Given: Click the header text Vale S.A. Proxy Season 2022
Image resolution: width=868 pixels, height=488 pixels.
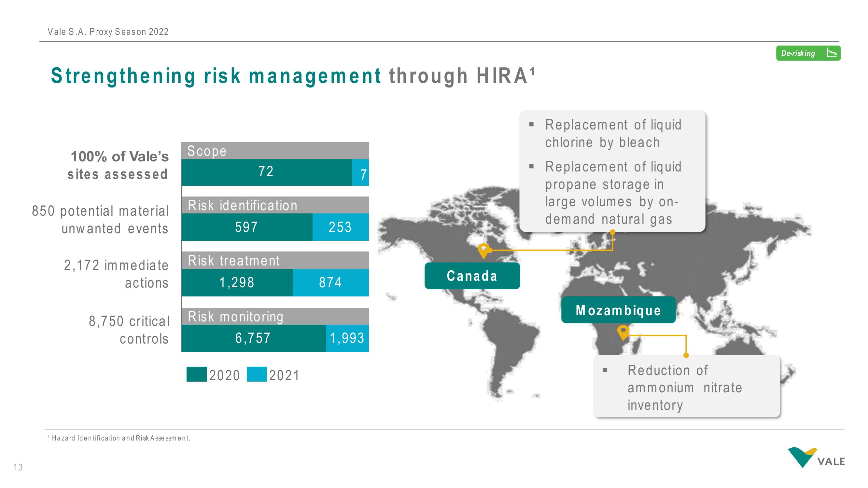Looking at the screenshot, I should (108, 32).
